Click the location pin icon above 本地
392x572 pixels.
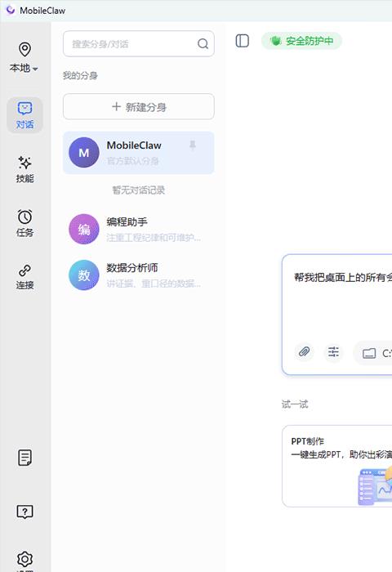(24, 49)
